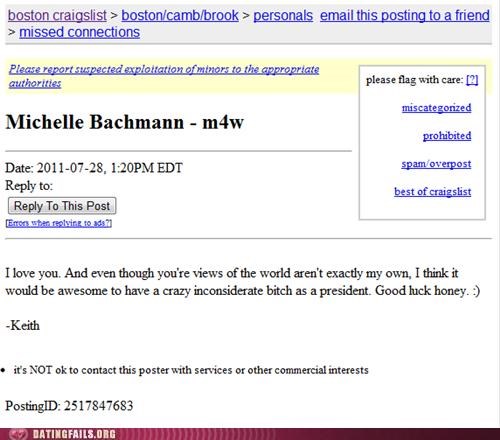
Task: Open Errors when replying to ads help link
Action: [59, 223]
